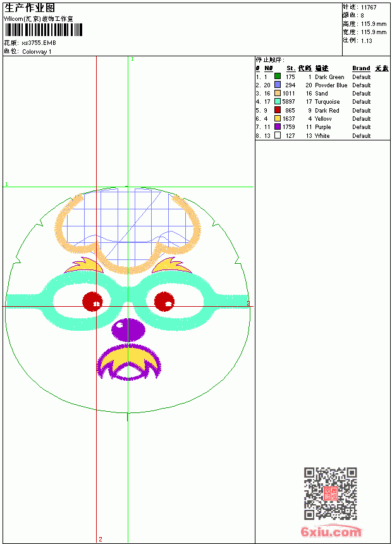
Task: Click the Sand color swatch
Action: pos(278,93)
